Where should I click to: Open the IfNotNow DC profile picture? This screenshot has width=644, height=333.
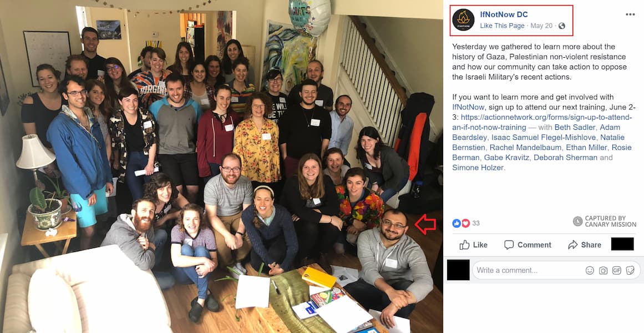coord(463,20)
